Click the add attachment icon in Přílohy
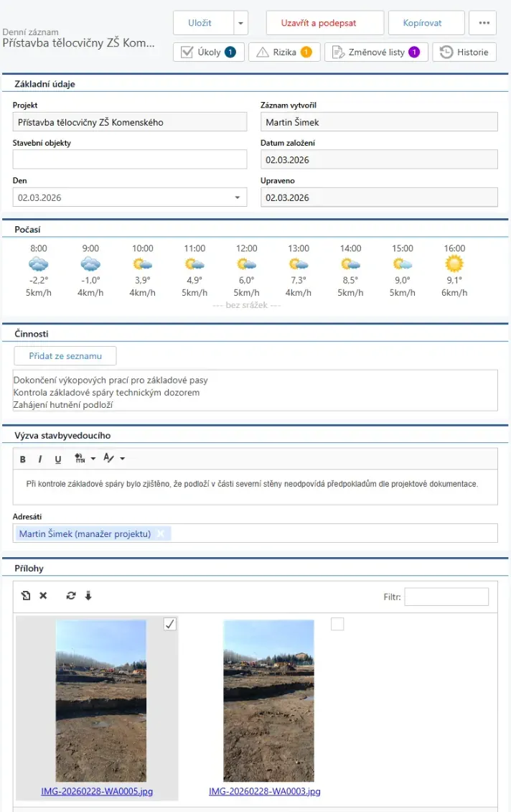Viewport: 511px width, 812px height. click(x=26, y=596)
